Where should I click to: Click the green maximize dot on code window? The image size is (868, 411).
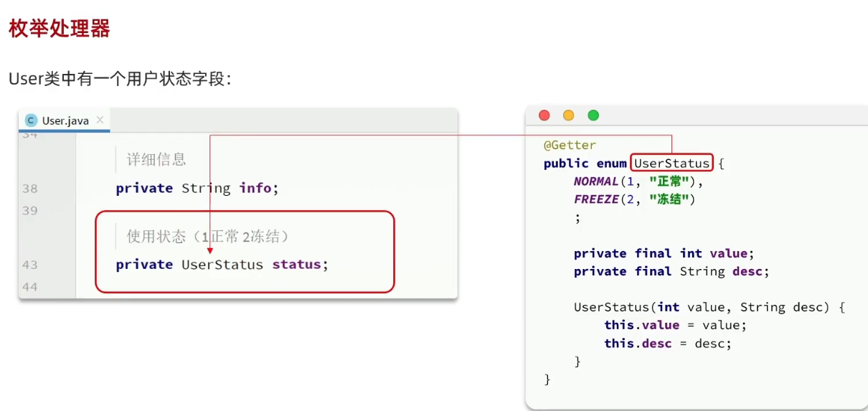593,115
